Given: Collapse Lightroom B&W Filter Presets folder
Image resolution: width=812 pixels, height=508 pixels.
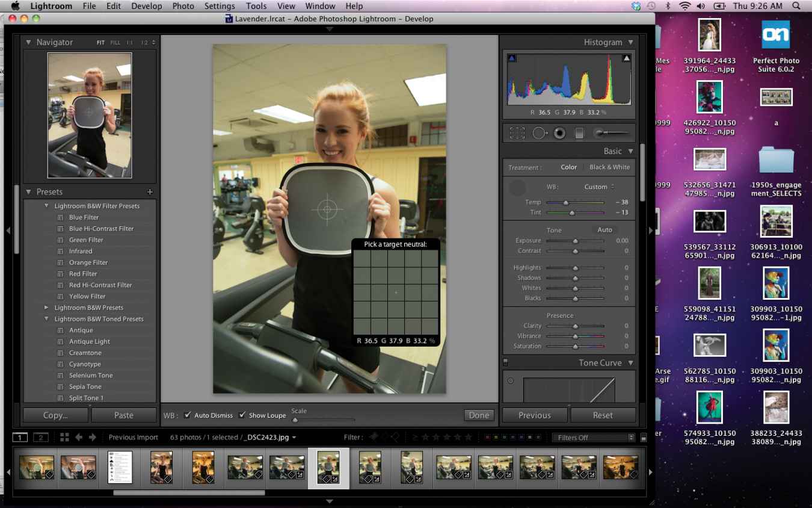Looking at the screenshot, I should (x=46, y=206).
